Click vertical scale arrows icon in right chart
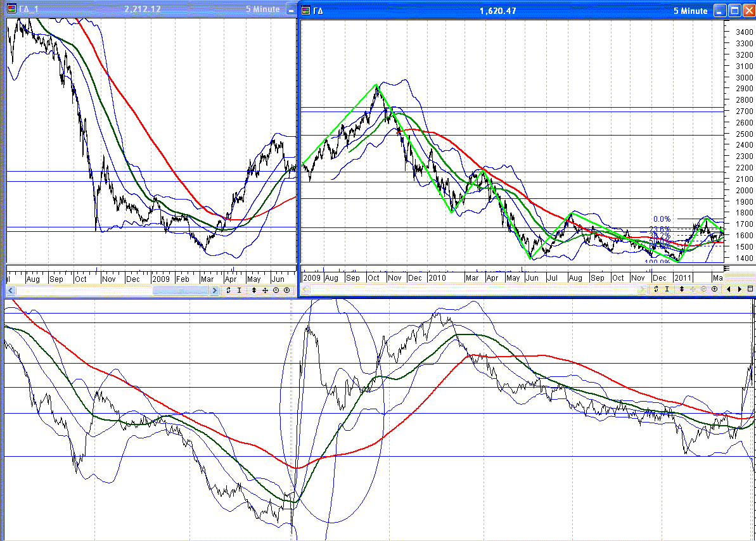 [681, 290]
